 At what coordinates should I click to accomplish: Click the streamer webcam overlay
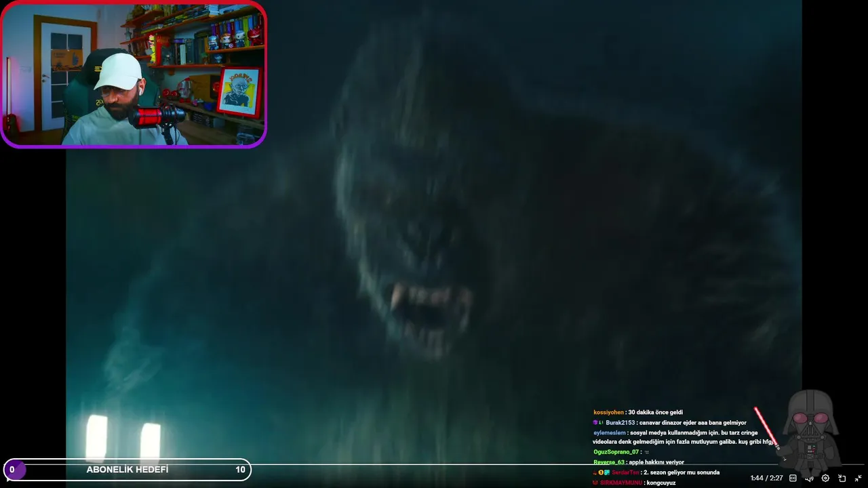click(x=134, y=74)
